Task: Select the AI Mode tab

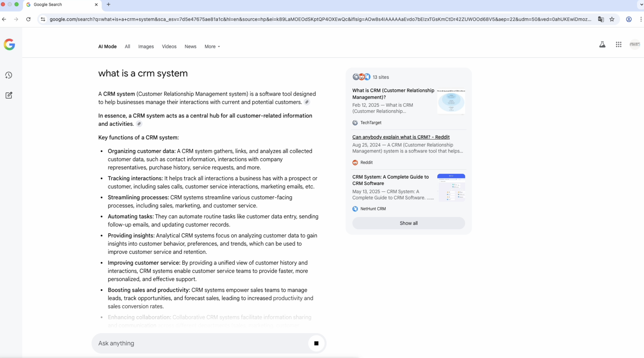Action: [x=107, y=47]
